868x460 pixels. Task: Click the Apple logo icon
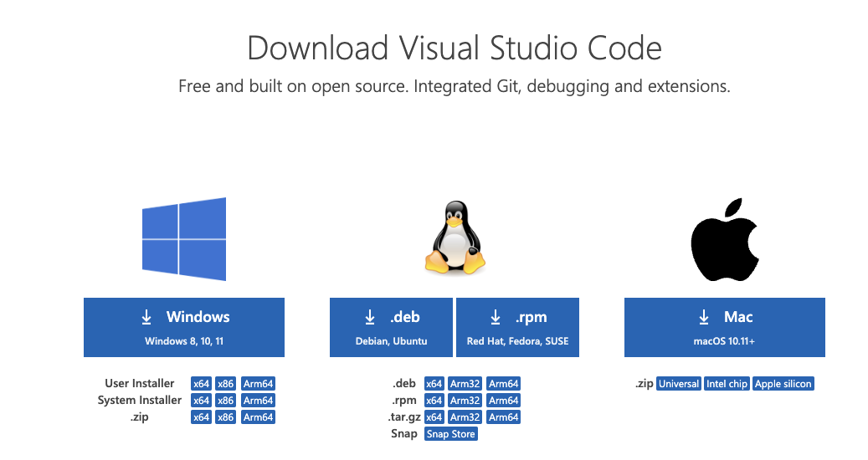(x=725, y=239)
